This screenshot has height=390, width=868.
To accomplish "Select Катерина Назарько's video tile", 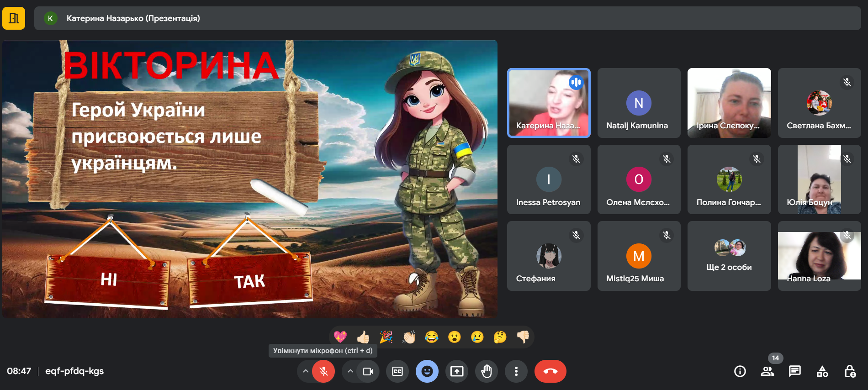I will pos(549,103).
